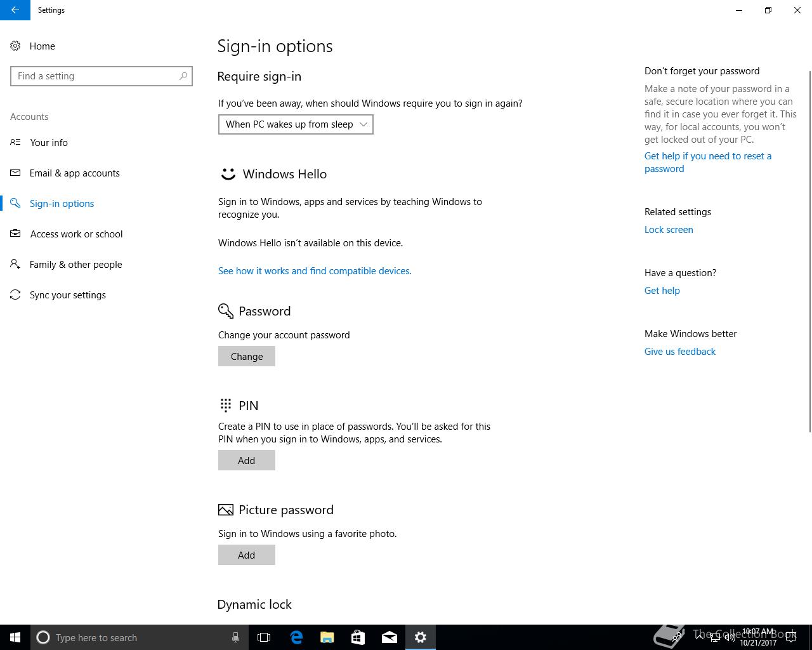Expand the Require sign-in dropdown
Image resolution: width=812 pixels, height=650 pixels.
click(x=296, y=124)
